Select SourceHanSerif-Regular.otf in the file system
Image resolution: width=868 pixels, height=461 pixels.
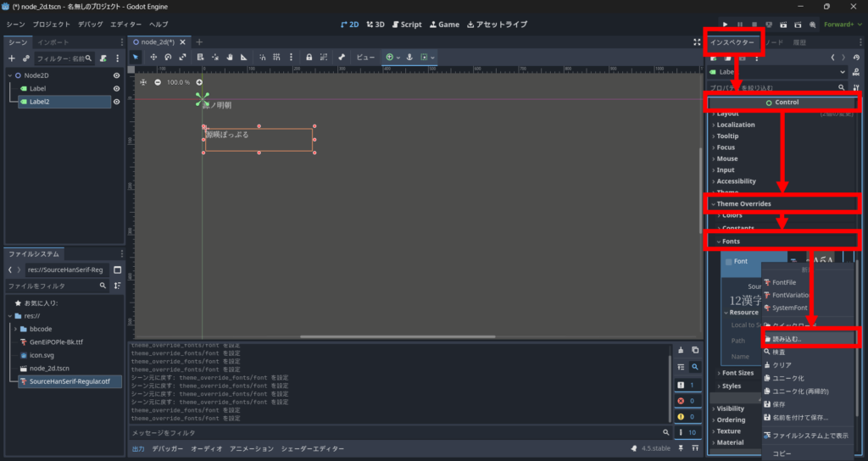(70, 382)
